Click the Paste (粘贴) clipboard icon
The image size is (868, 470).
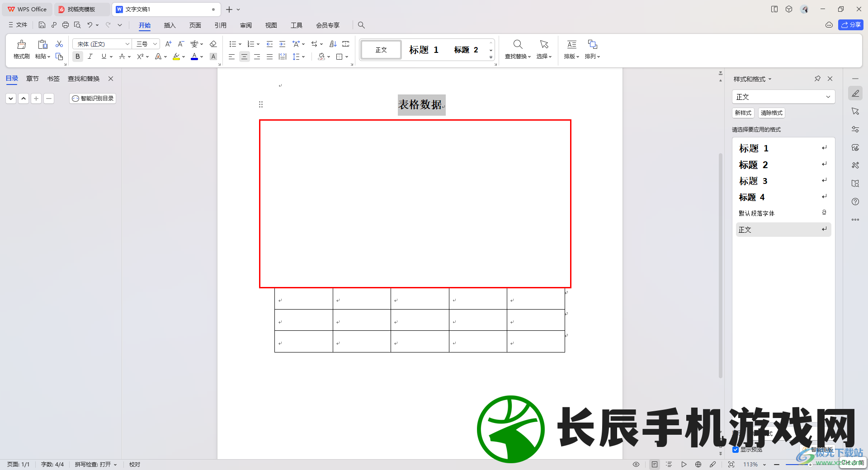point(42,45)
